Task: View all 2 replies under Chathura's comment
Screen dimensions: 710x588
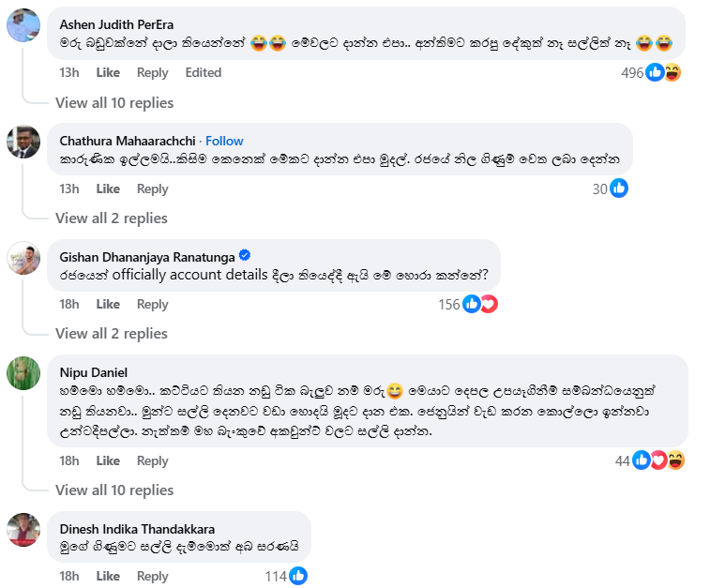Action: pos(111,218)
